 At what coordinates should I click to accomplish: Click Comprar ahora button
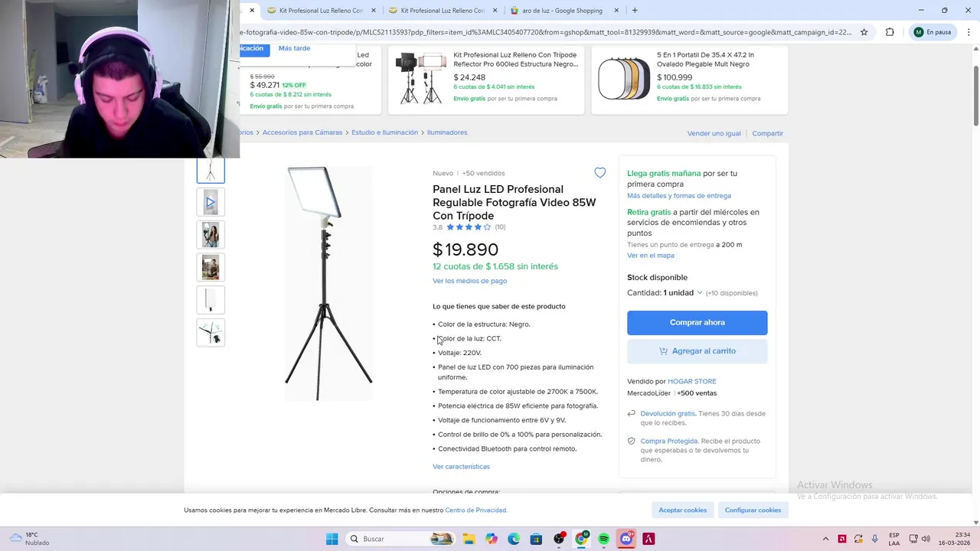point(697,322)
